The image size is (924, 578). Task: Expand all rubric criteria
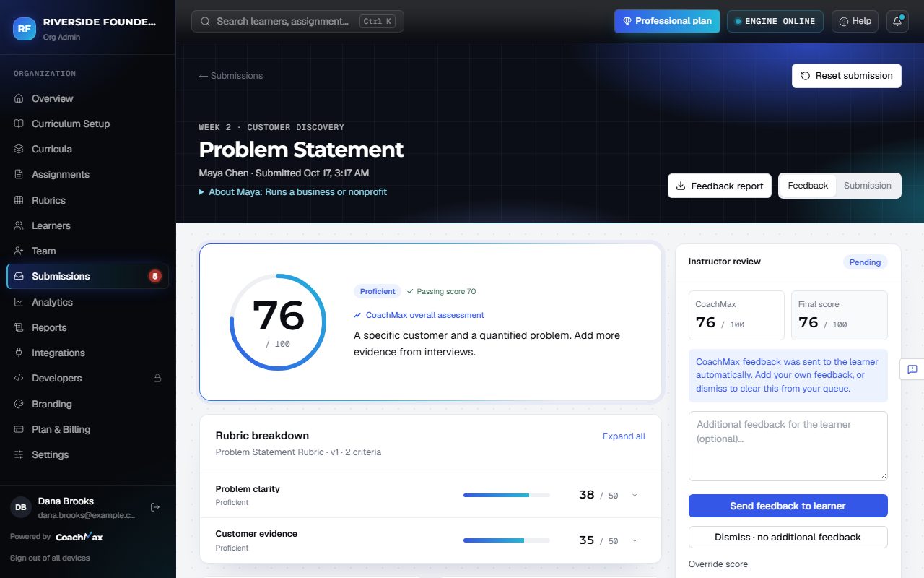click(624, 436)
